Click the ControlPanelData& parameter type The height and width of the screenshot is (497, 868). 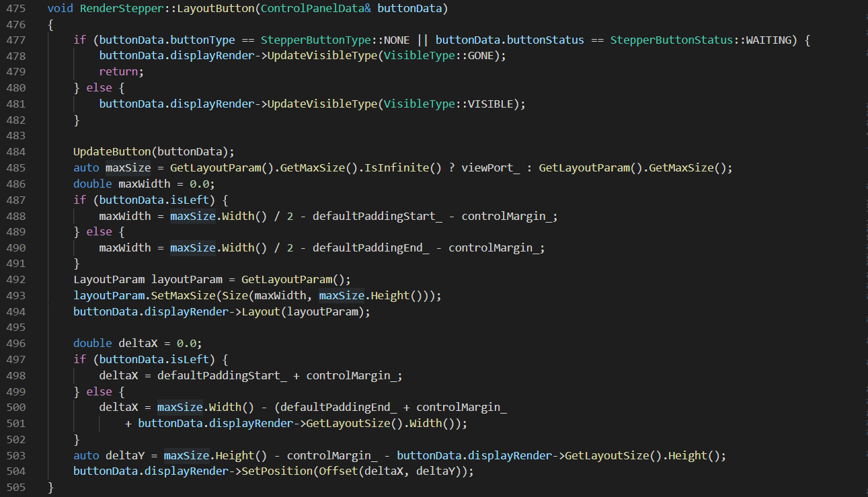coord(316,9)
